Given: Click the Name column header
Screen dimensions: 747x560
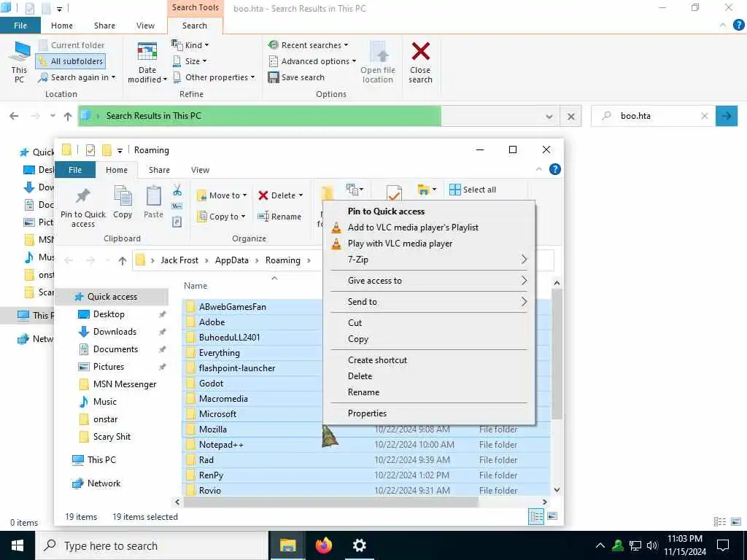Looking at the screenshot, I should point(196,286).
